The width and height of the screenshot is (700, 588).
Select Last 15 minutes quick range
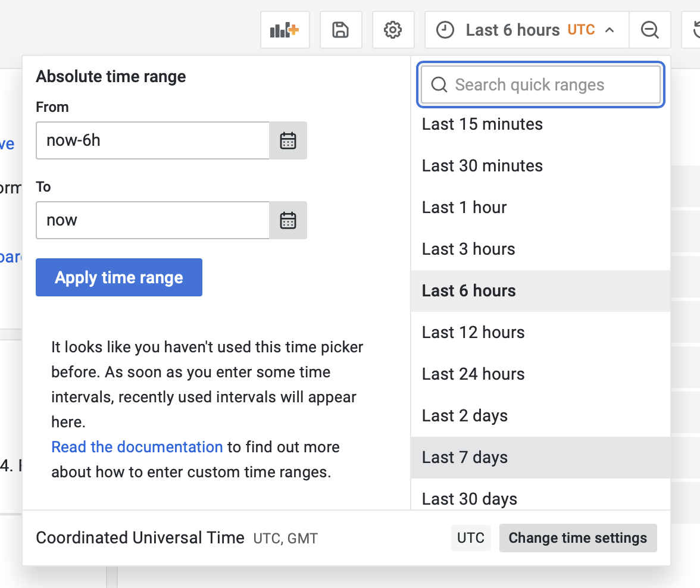pos(482,124)
